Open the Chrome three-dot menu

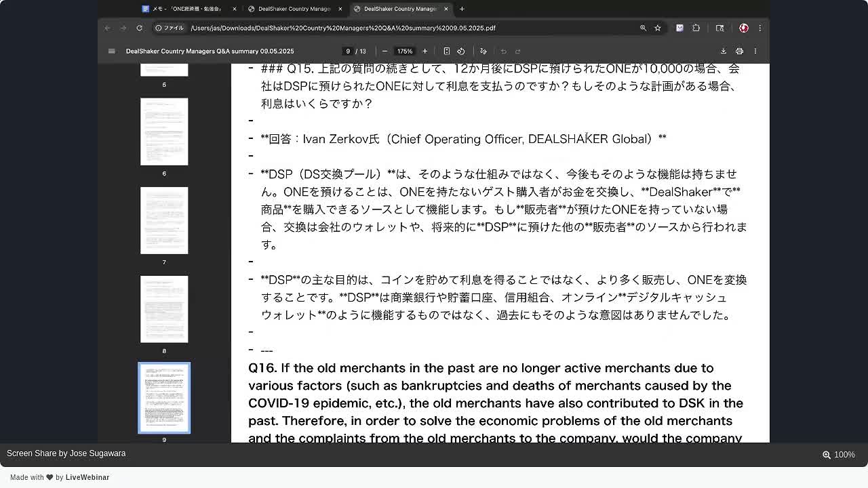click(759, 28)
